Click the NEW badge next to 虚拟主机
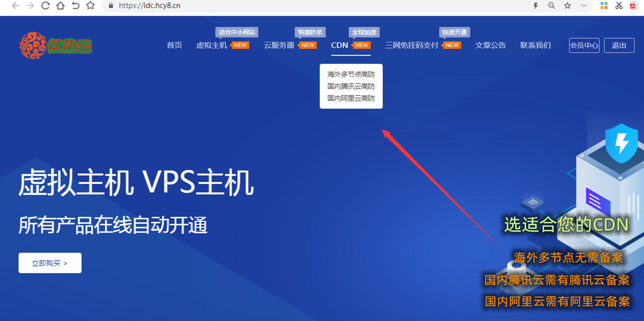Viewport: 644px width, 321px height. coord(240,45)
